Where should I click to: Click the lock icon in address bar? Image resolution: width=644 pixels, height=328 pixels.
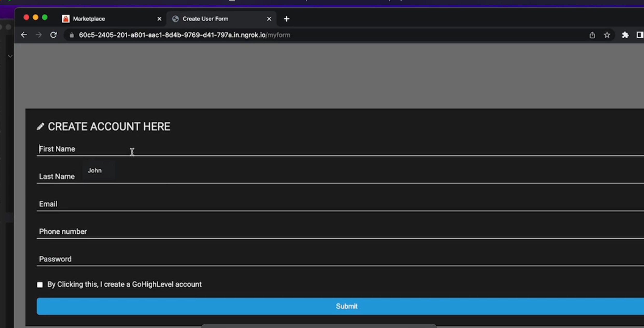coord(72,35)
